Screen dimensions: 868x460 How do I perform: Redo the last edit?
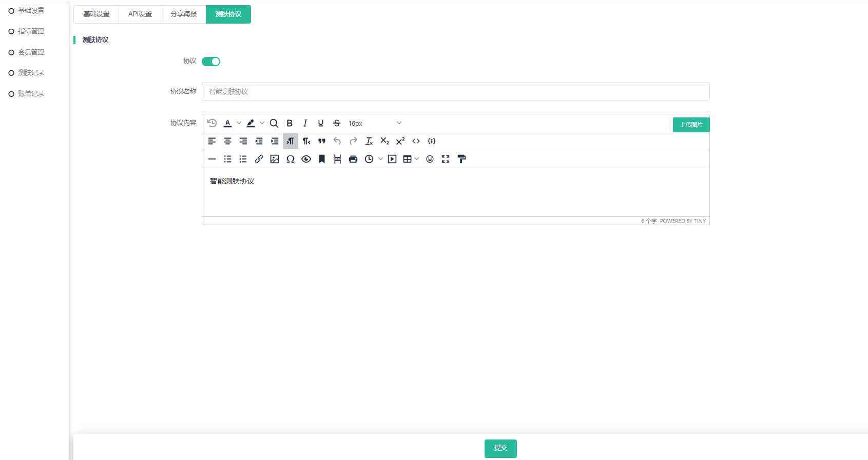click(353, 141)
